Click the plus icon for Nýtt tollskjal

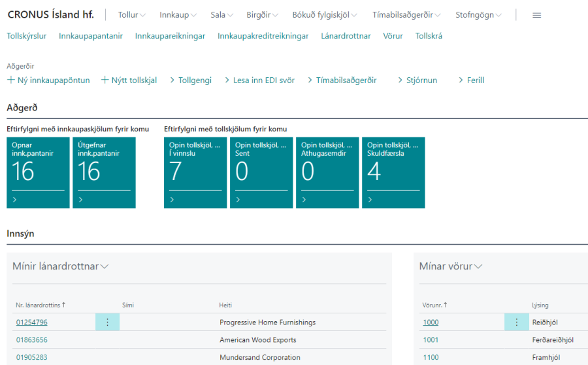[x=105, y=80]
